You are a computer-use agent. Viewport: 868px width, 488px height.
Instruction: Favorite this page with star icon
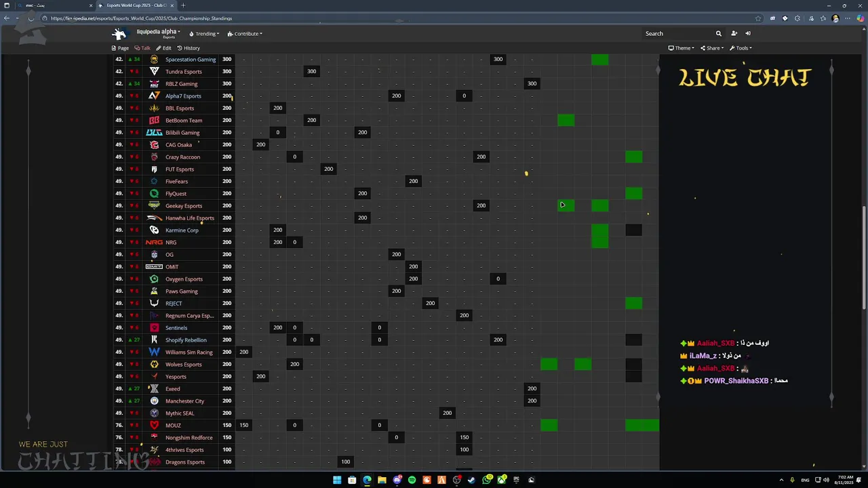758,18
